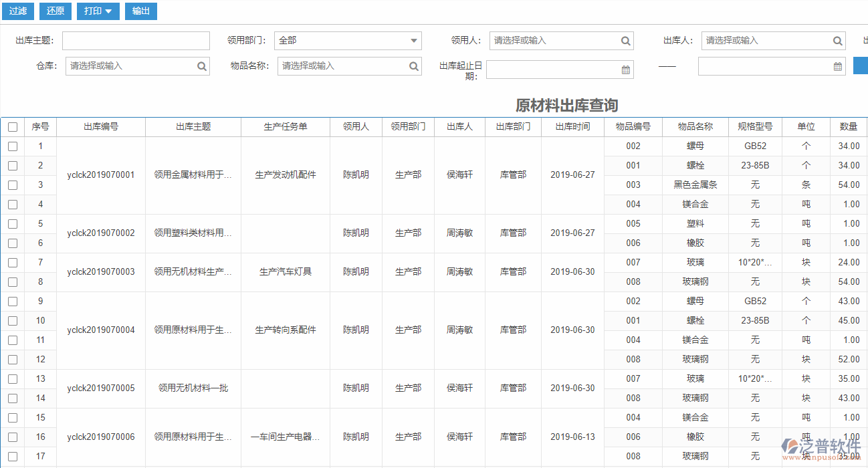868x468 pixels.
Task: Select the checkbox beside yclck2019070003
Action: pyautogui.click(x=11, y=262)
